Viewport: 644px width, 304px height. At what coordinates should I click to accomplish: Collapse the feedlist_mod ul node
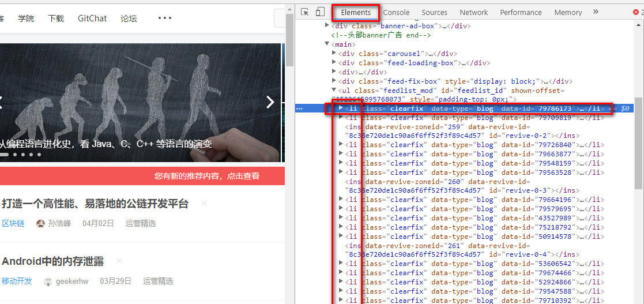334,91
